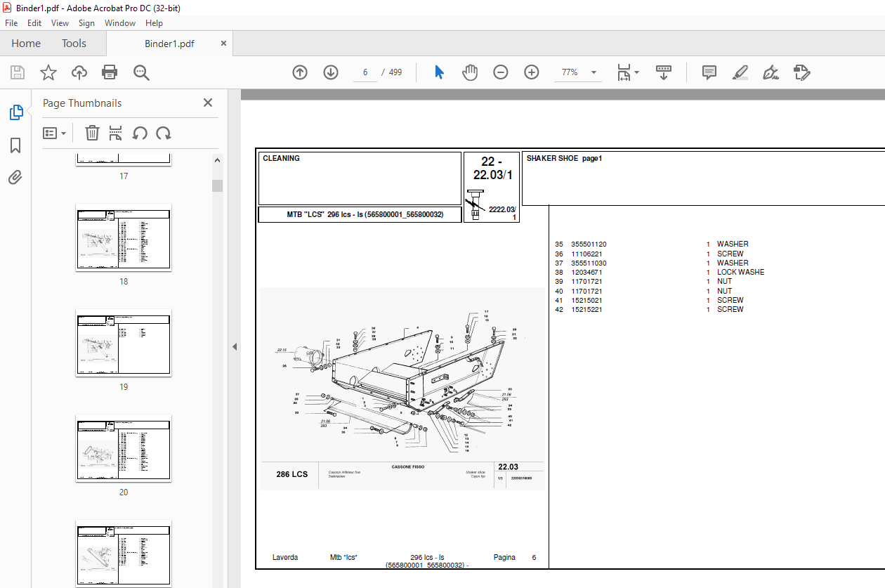This screenshot has width=885, height=588.
Task: Click the Save file icon
Action: tap(17, 72)
